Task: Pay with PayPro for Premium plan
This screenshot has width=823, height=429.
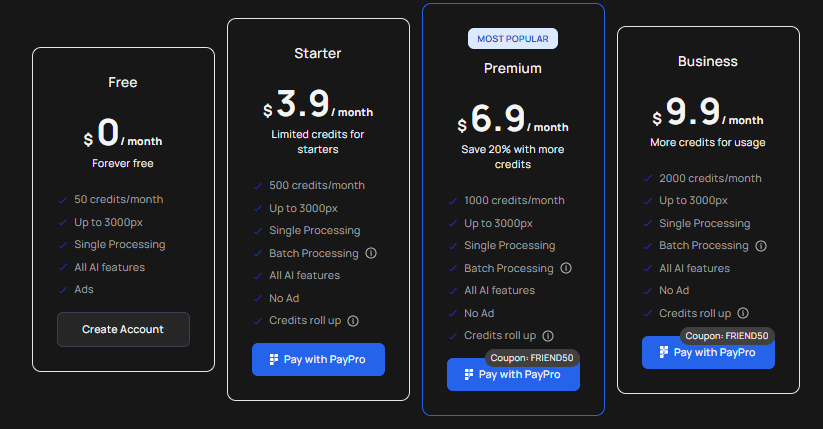Action: pos(513,374)
